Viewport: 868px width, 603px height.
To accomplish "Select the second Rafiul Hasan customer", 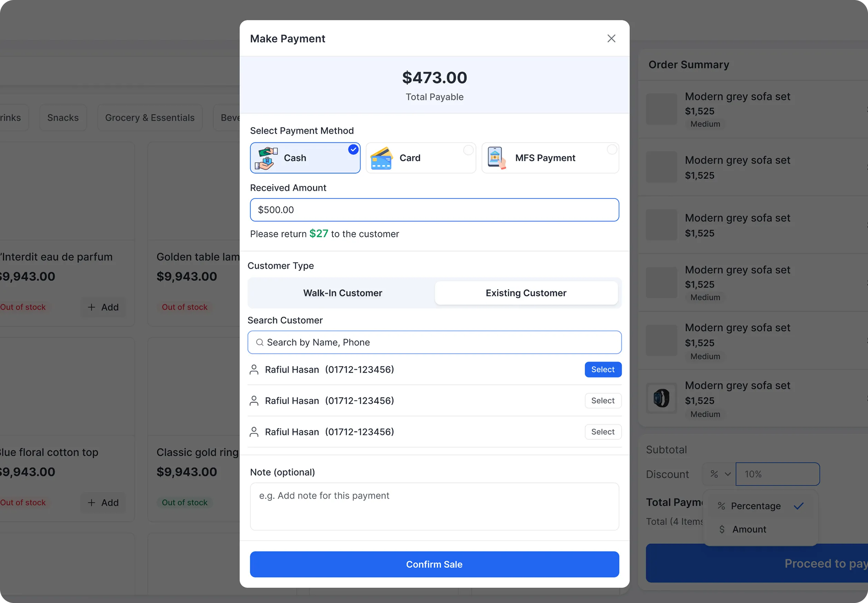I will [x=603, y=401].
